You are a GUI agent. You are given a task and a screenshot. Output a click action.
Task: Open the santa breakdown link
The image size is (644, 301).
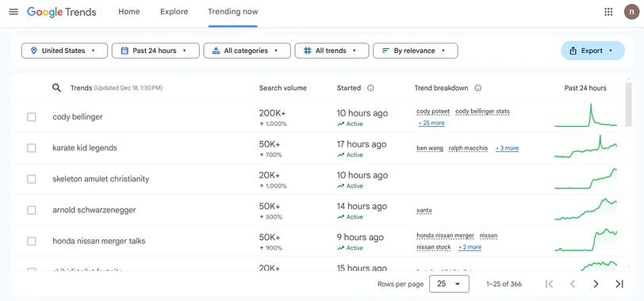point(424,211)
